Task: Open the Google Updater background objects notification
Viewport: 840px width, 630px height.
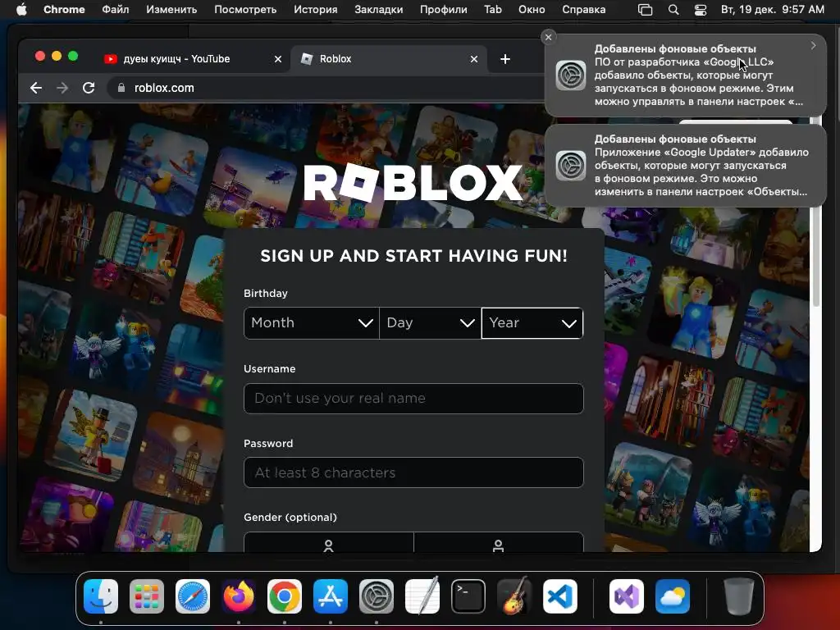Action: tap(686, 166)
